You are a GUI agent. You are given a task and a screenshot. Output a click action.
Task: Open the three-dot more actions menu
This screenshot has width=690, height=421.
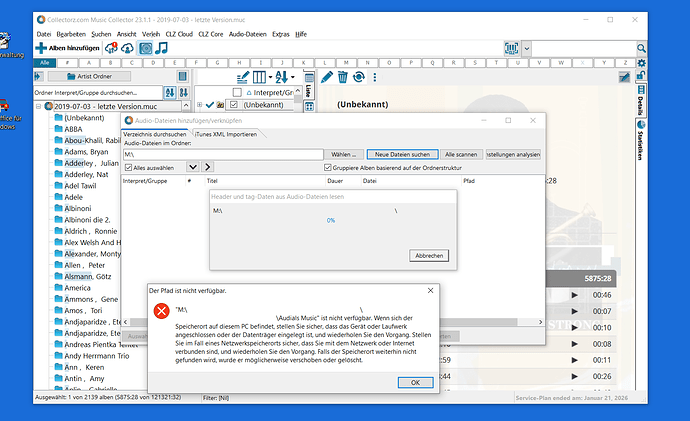pos(374,77)
